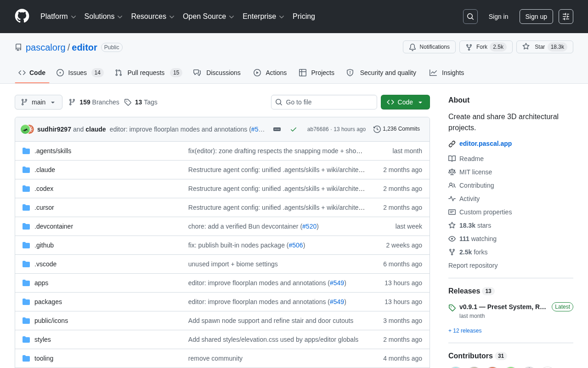Click the .codex folder icon
The height and width of the screenshot is (368, 588).
26,189
